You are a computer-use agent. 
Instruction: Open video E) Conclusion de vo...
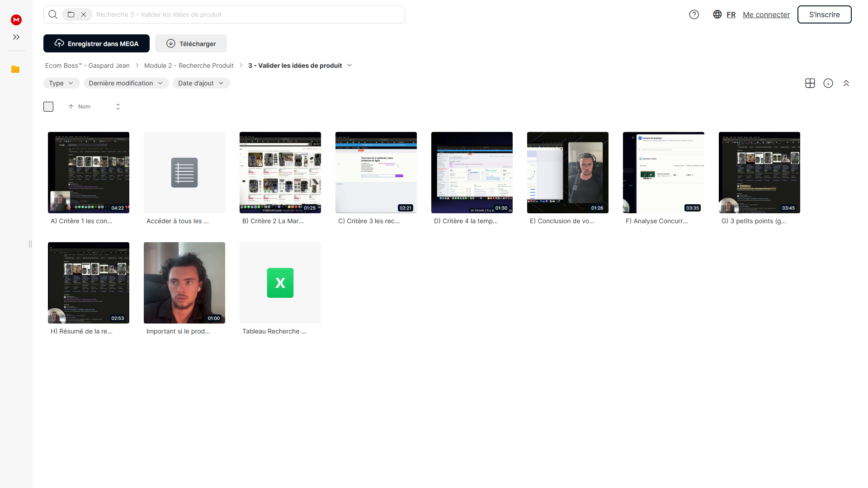568,178
